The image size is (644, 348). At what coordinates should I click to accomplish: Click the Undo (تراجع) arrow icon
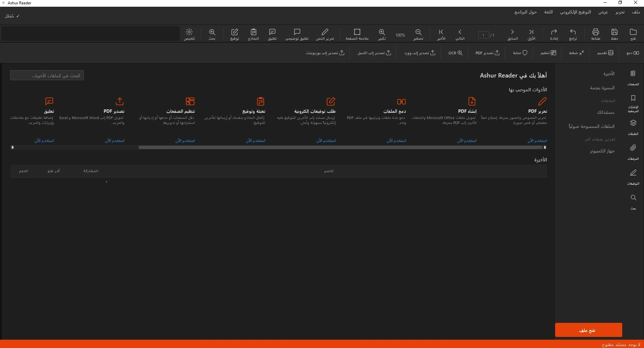(x=573, y=32)
